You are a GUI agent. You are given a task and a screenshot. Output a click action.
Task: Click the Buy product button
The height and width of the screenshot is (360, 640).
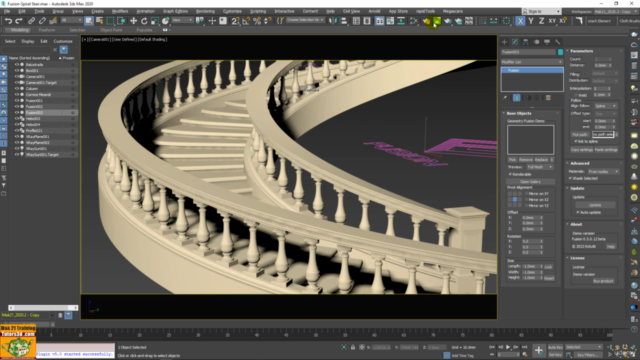[x=603, y=281]
